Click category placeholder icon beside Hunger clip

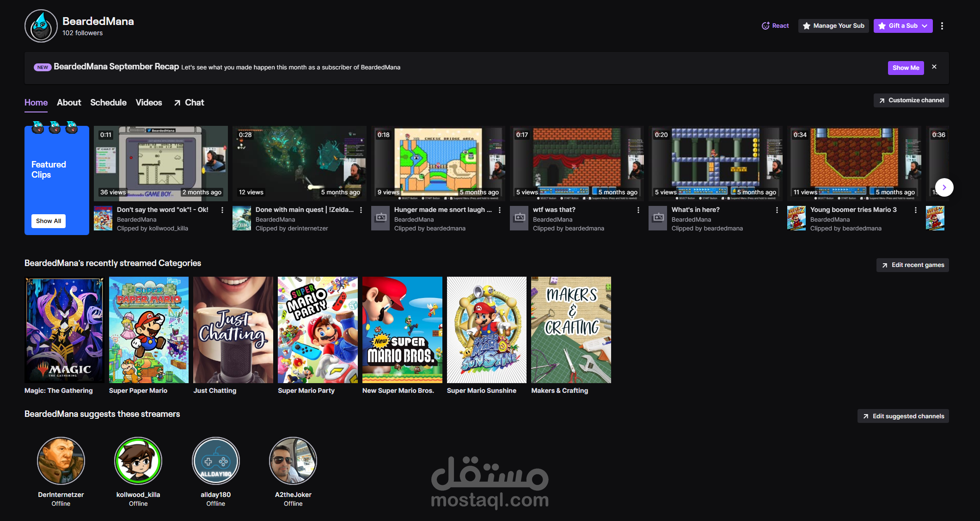pos(380,218)
